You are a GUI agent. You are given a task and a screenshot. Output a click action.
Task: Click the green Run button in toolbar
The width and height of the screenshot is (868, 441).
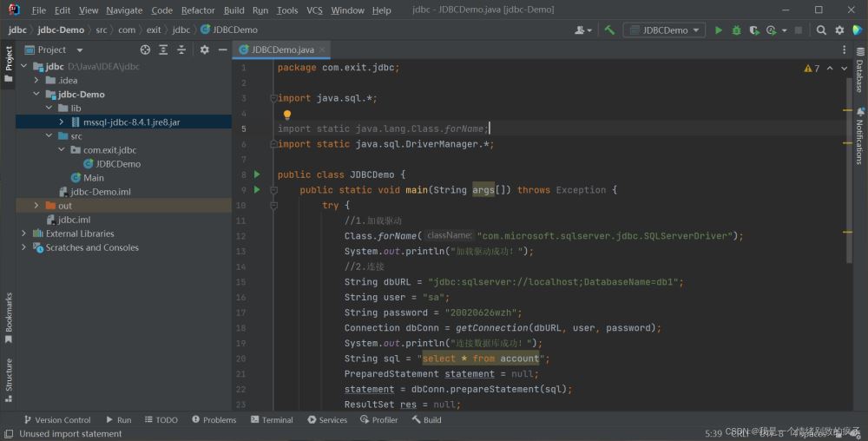718,30
